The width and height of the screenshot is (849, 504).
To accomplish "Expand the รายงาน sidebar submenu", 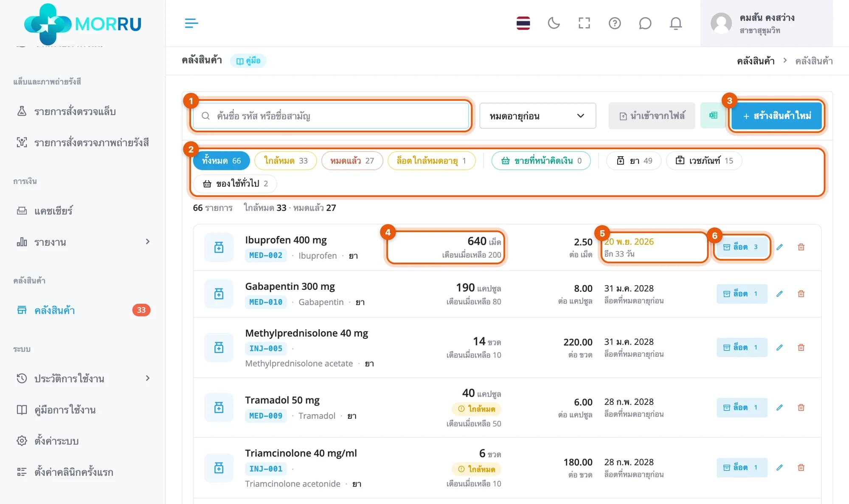I will (x=147, y=242).
